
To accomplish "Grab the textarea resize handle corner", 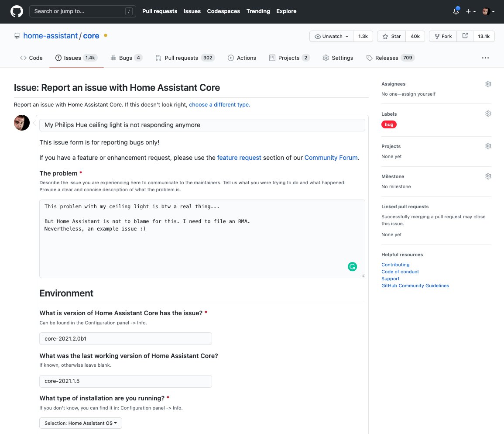I will (363, 276).
